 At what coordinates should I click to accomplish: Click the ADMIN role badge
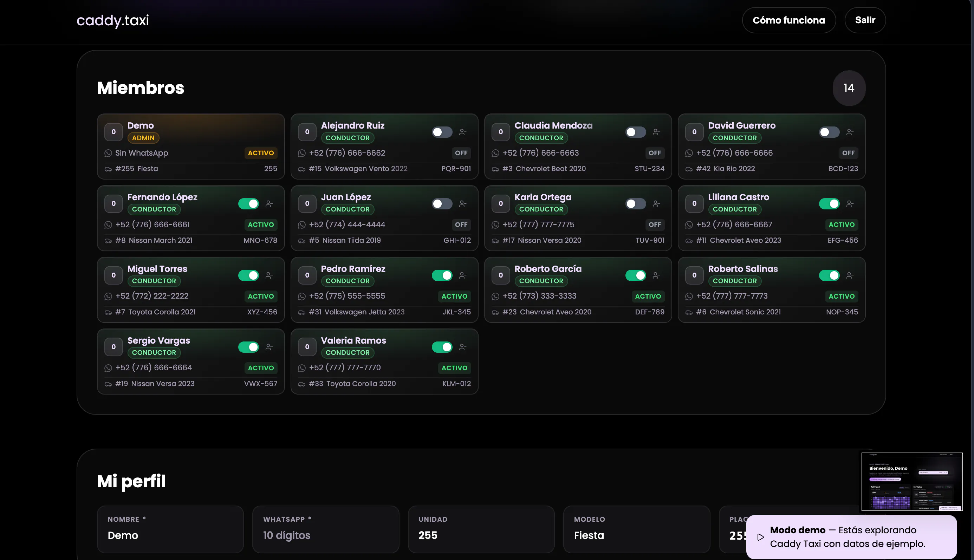point(143,138)
